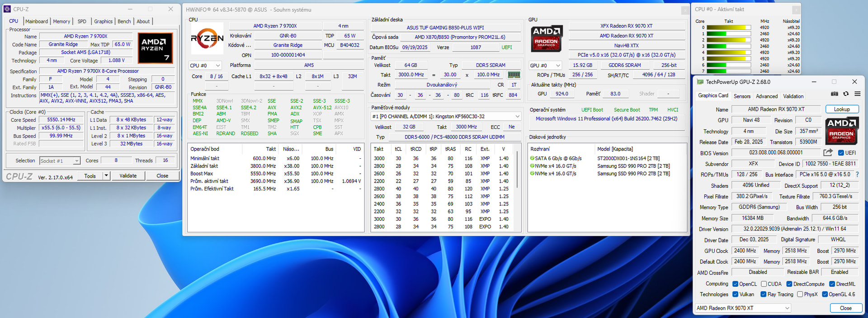
Task: Open the AMD Radeon RX 9070 XT device dropdown
Action: pyautogui.click(x=743, y=308)
